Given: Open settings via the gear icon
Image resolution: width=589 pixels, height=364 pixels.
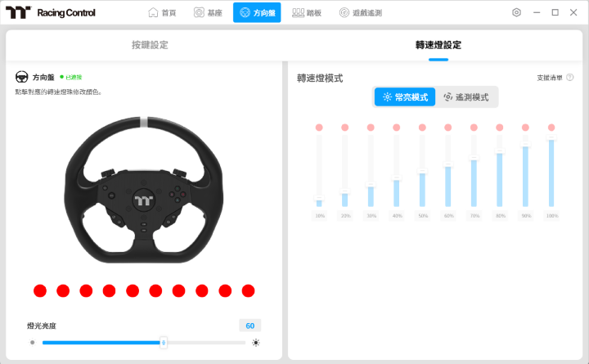Looking at the screenshot, I should click(x=516, y=13).
